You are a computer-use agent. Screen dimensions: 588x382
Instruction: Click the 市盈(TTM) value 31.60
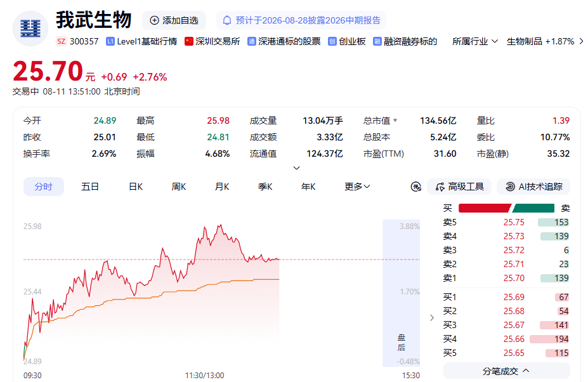[x=445, y=154]
